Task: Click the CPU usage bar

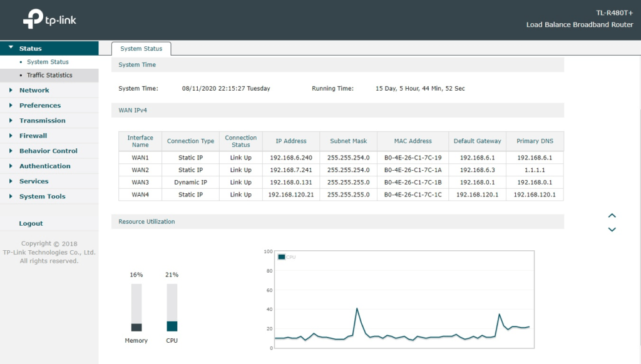Action: tap(172, 308)
